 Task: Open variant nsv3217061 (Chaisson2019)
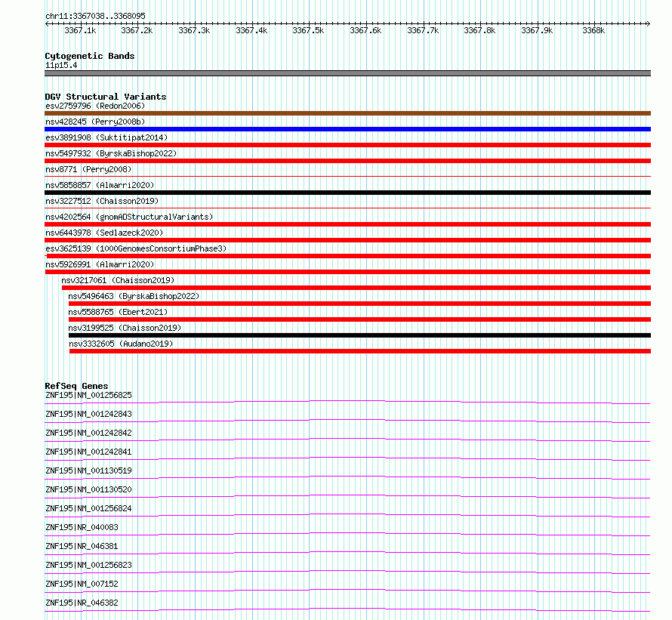tap(118, 280)
